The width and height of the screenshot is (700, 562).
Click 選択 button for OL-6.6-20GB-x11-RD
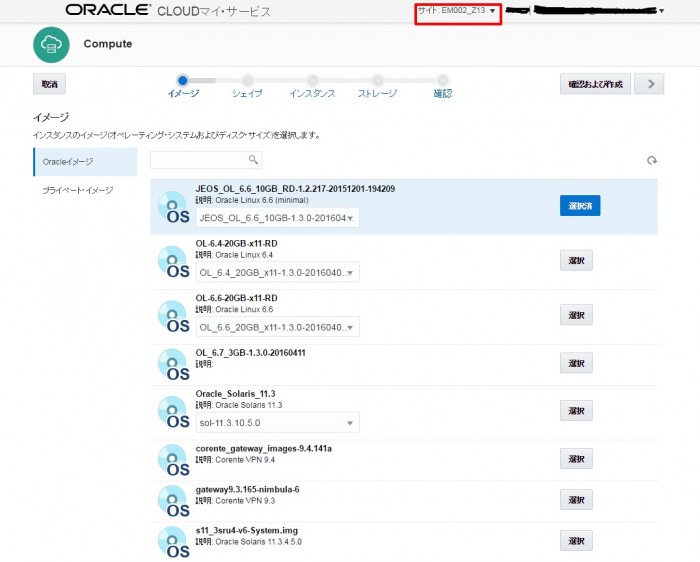coord(576,315)
